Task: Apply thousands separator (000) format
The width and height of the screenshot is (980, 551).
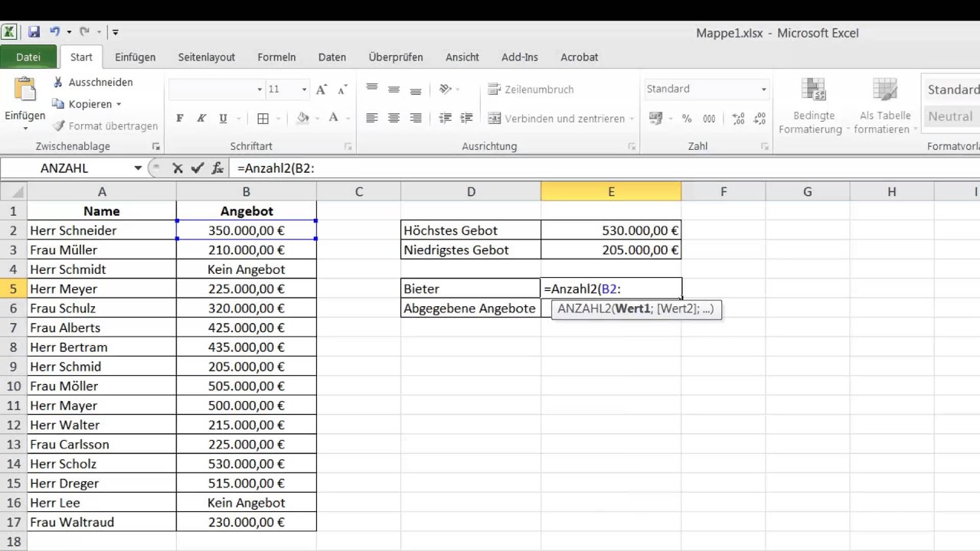Action: tap(709, 119)
